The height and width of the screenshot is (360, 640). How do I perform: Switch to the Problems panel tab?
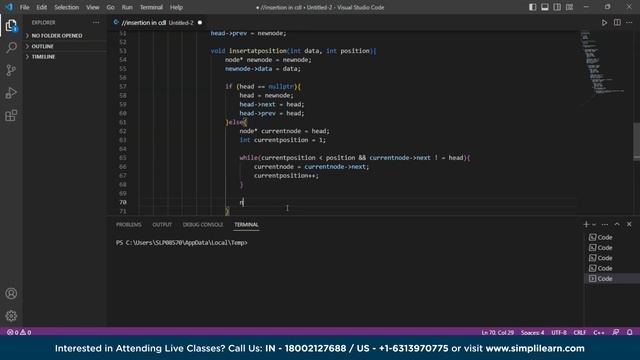pos(129,224)
